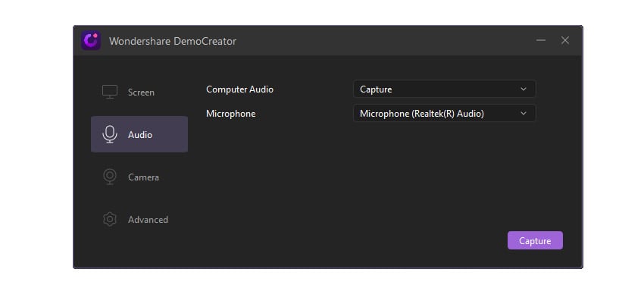Click the purple Capture button
Screen dimensions: 644x304
(x=535, y=241)
